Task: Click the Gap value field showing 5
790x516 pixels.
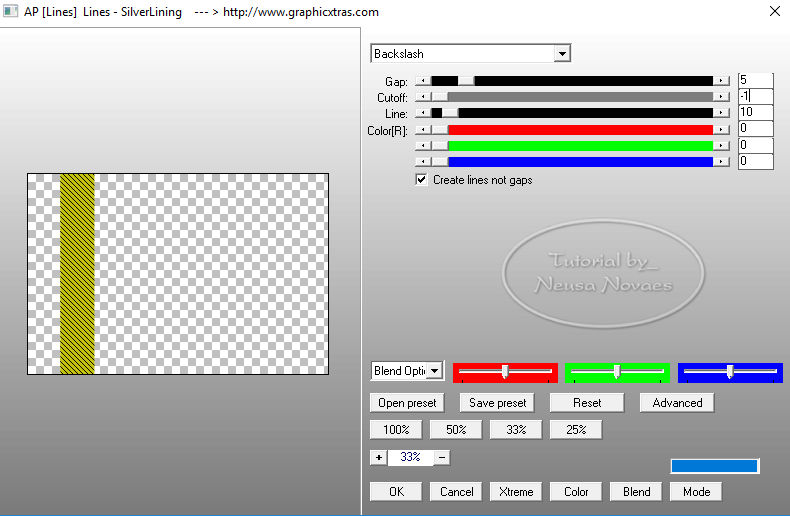Action: coord(755,80)
